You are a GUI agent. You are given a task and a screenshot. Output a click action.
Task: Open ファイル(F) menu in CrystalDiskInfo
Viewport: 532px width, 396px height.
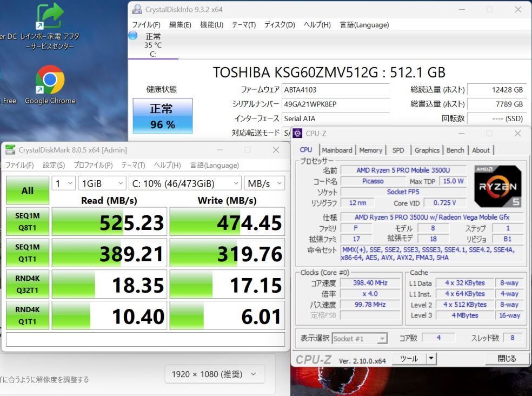[x=146, y=25]
